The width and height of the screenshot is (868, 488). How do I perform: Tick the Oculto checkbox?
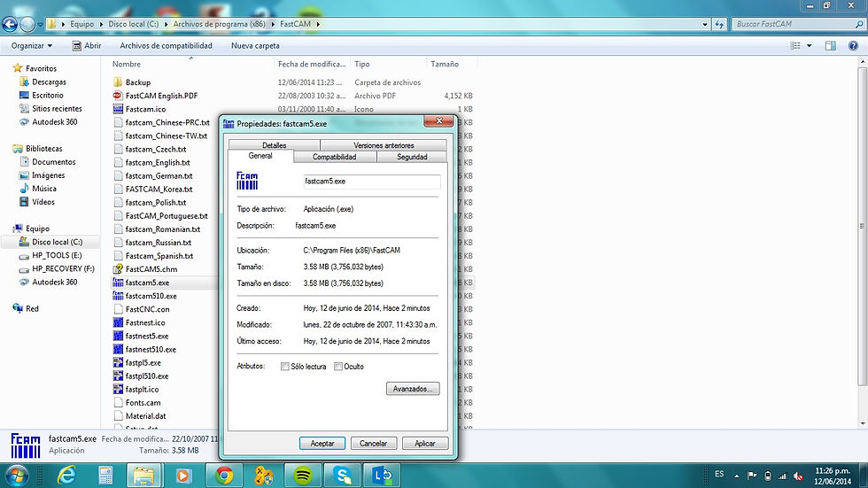(x=337, y=367)
